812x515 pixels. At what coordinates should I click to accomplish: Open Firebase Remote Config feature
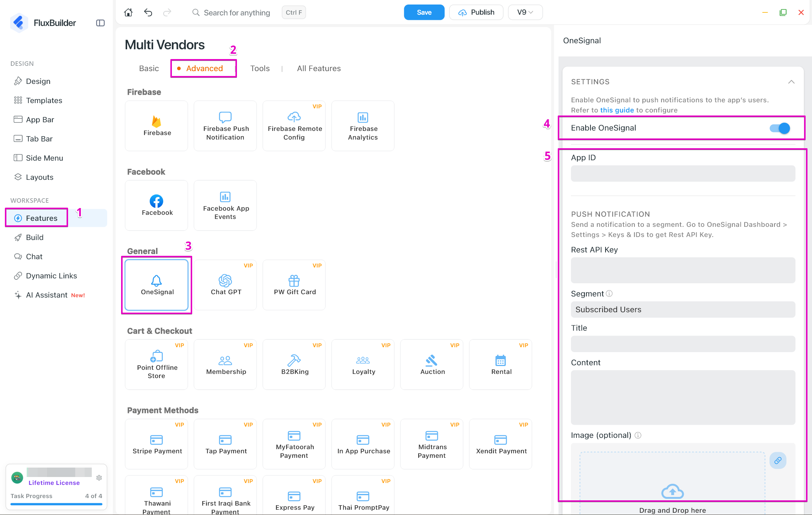[x=294, y=126]
